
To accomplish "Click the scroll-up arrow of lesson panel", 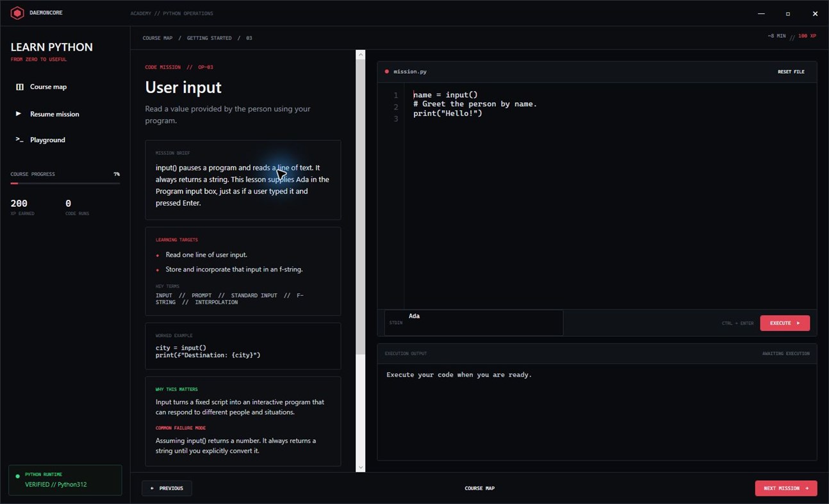I will click(x=361, y=54).
